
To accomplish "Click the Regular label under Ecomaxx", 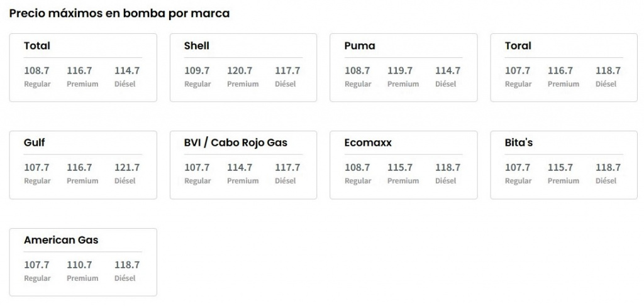I will tap(358, 181).
